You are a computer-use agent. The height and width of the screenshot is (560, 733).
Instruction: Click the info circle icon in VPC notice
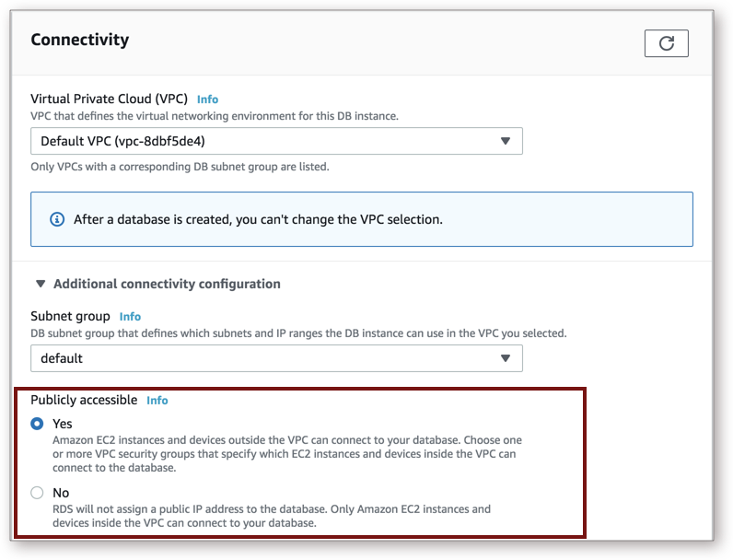57,219
